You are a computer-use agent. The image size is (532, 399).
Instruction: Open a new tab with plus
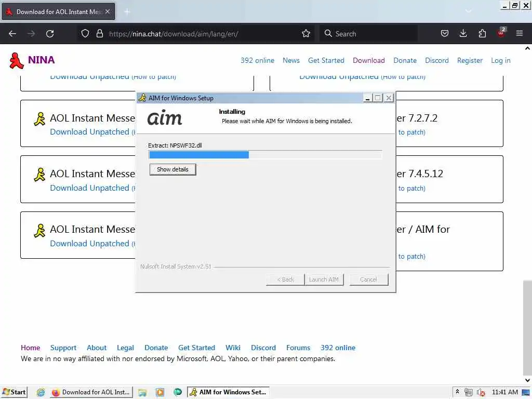coord(127,12)
